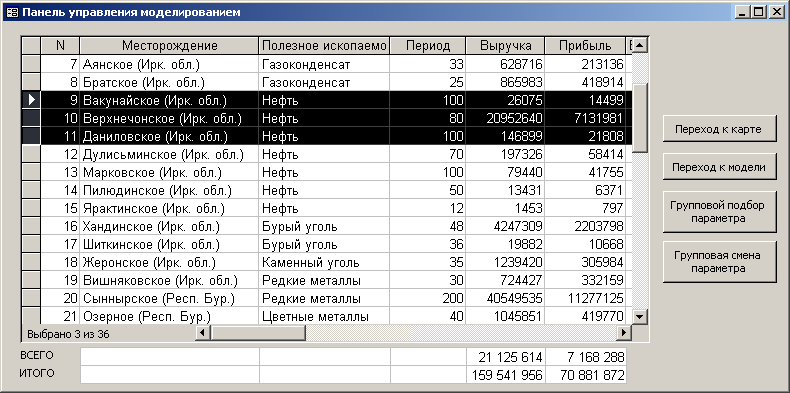Click Каменный уголь cell

[324, 263]
